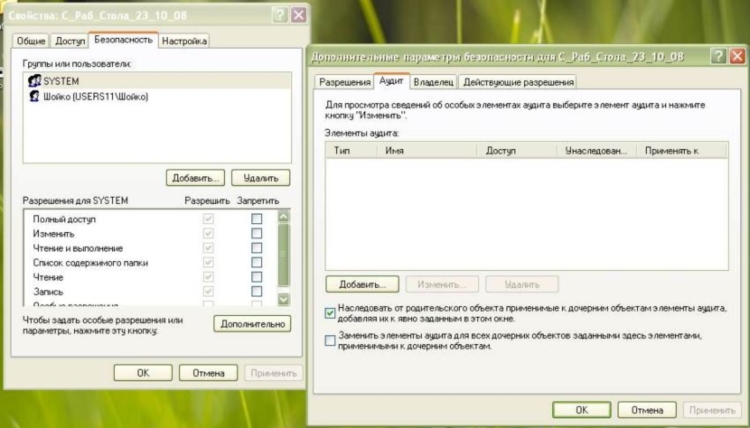Toggle Запретить checkbox for Полный доступ
Viewport: 750px width, 428px height.
click(257, 218)
